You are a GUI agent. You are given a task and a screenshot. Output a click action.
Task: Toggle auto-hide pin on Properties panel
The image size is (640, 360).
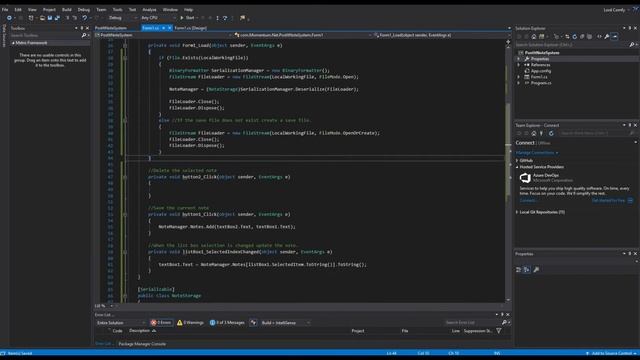tap(630, 254)
